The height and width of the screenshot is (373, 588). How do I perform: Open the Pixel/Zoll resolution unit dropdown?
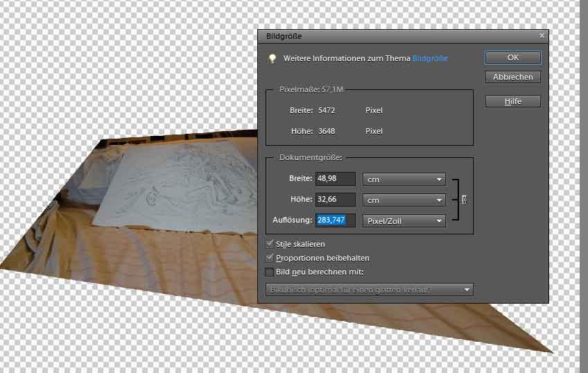[404, 221]
